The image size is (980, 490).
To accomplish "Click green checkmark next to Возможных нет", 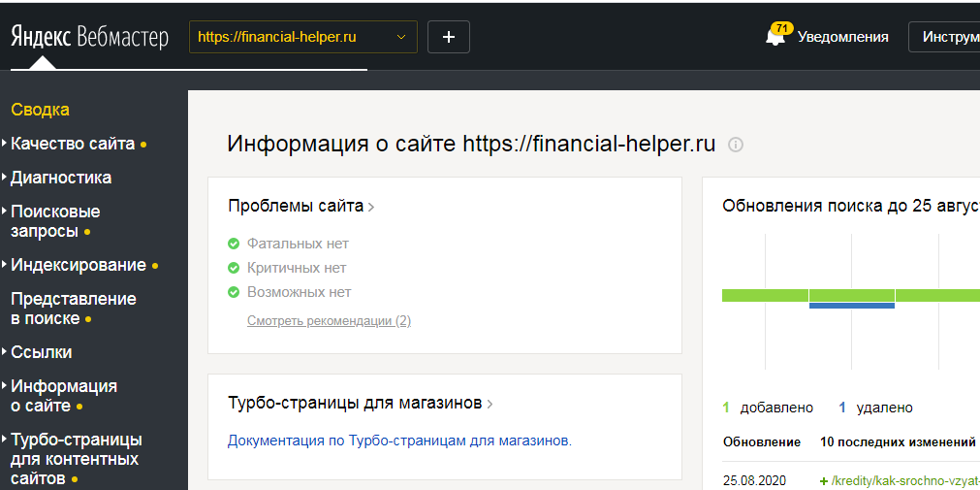I will click(x=233, y=292).
